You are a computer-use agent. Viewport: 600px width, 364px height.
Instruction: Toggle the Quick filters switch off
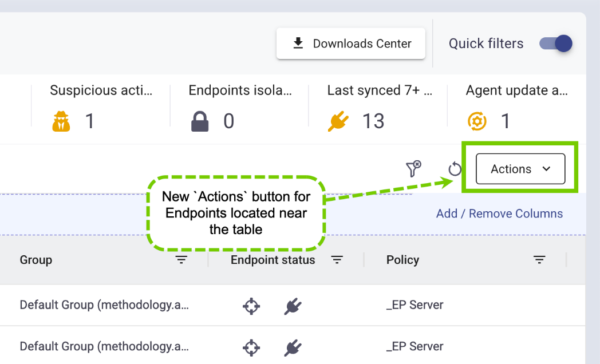(x=555, y=43)
